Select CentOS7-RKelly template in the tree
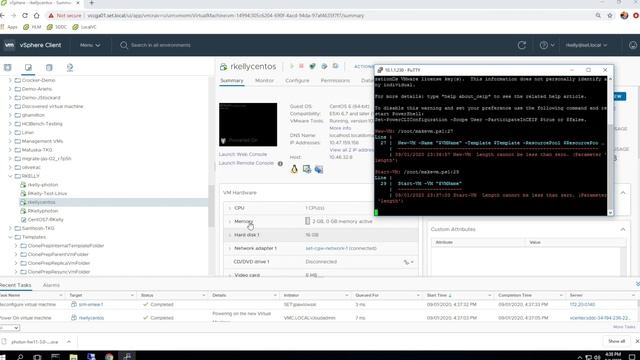 click(x=45, y=220)
